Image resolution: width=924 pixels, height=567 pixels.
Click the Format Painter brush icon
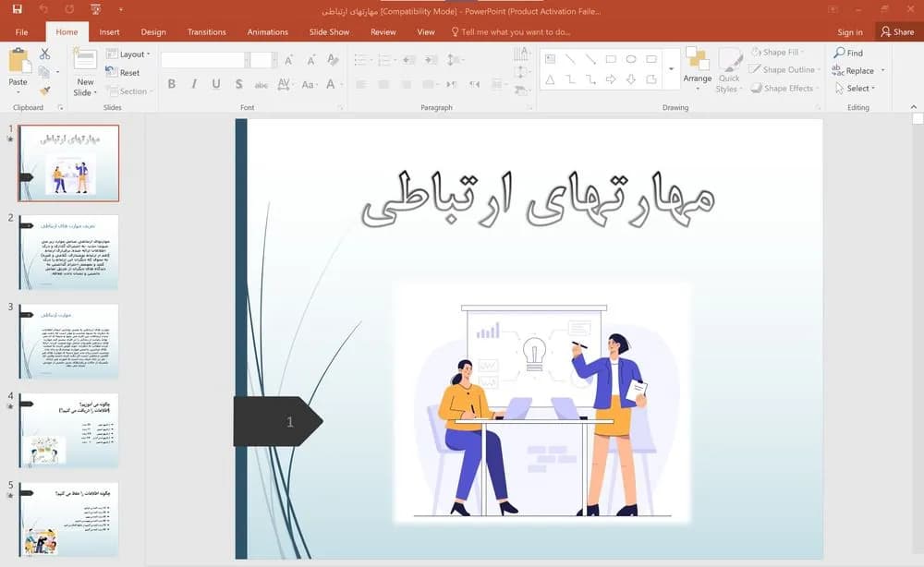pos(44,90)
